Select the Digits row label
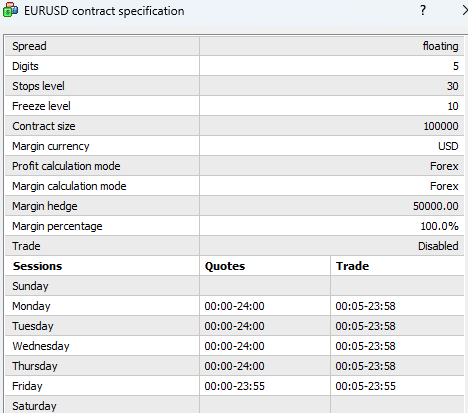468x413 pixels. pyautogui.click(x=25, y=66)
